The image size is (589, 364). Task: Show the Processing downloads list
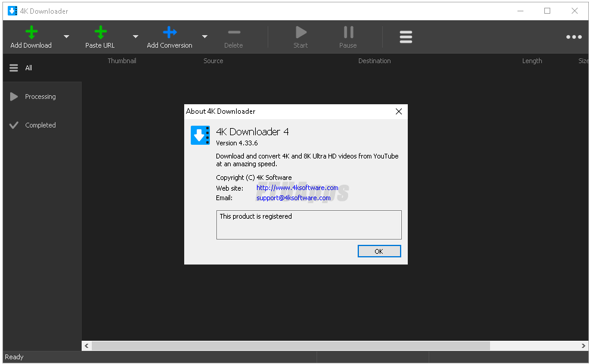(42, 97)
